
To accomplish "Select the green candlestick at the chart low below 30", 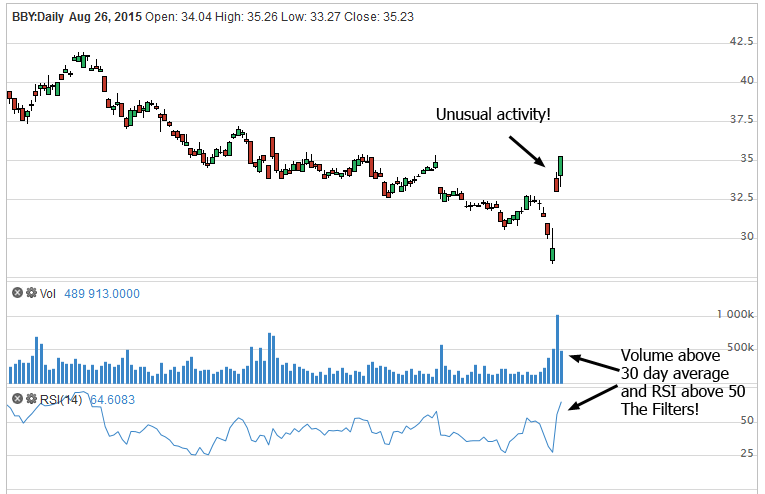I will click(x=552, y=254).
